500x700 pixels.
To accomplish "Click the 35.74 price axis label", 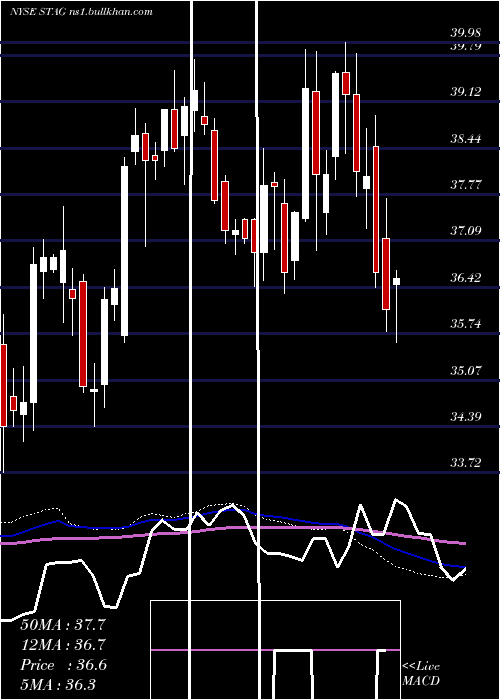I will (x=465, y=324).
